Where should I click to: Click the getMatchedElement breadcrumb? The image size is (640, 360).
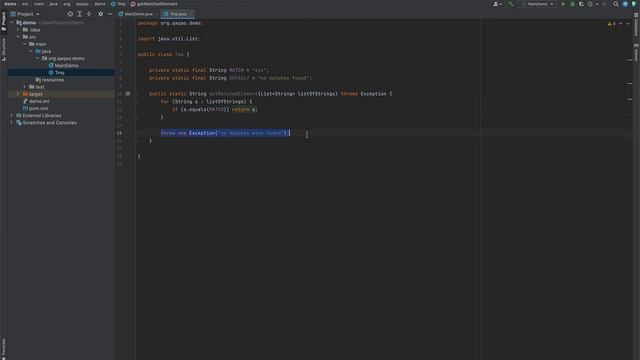tap(154, 4)
